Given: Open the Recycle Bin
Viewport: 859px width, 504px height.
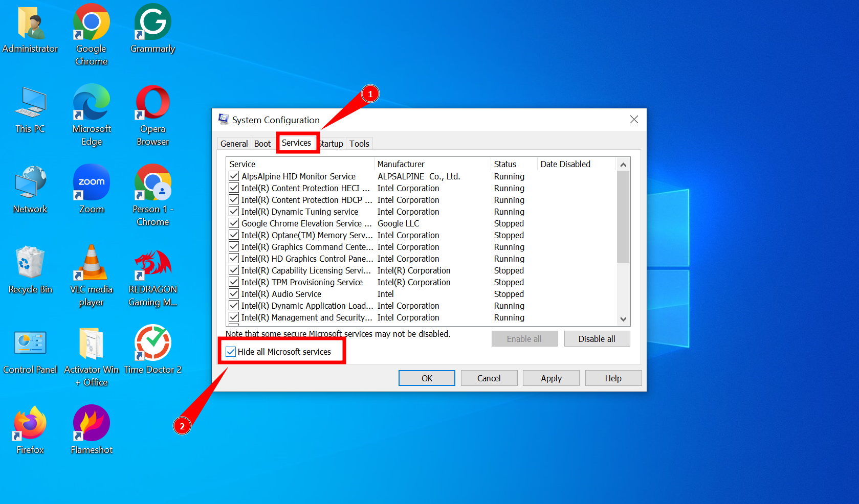Looking at the screenshot, I should coord(29,262).
